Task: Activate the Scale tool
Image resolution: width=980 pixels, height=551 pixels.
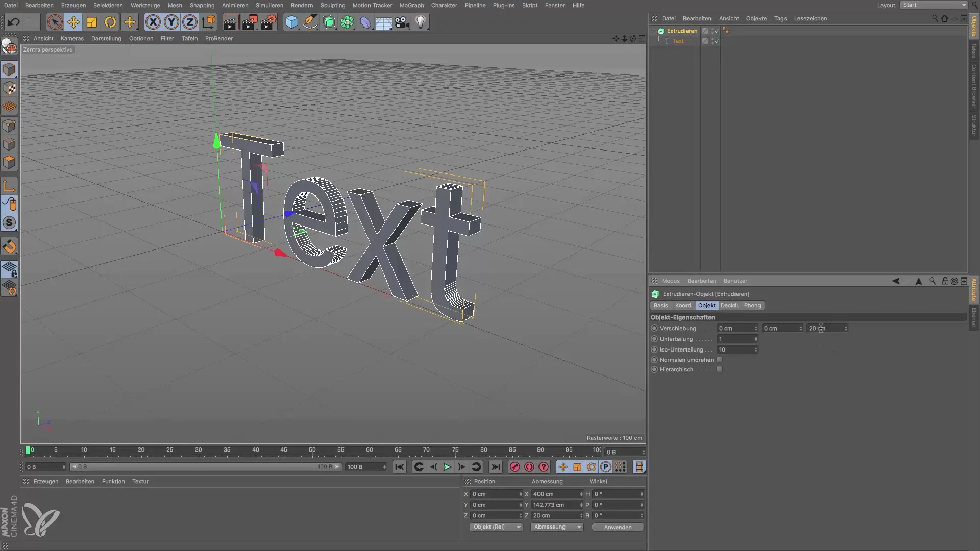Action: point(92,22)
